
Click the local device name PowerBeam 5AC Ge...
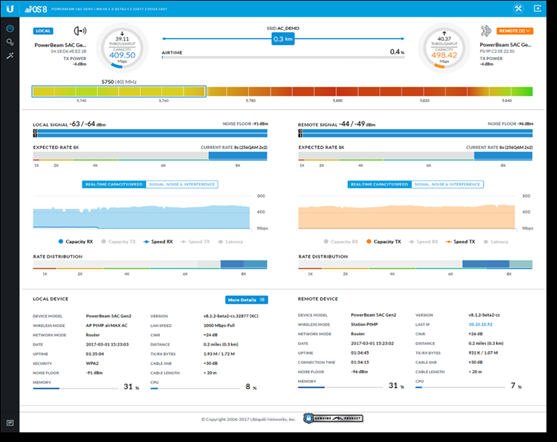tap(60, 45)
